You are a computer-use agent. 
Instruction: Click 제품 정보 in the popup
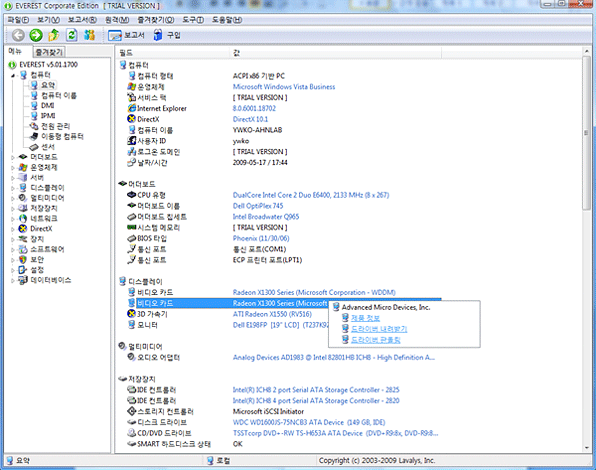coord(365,318)
